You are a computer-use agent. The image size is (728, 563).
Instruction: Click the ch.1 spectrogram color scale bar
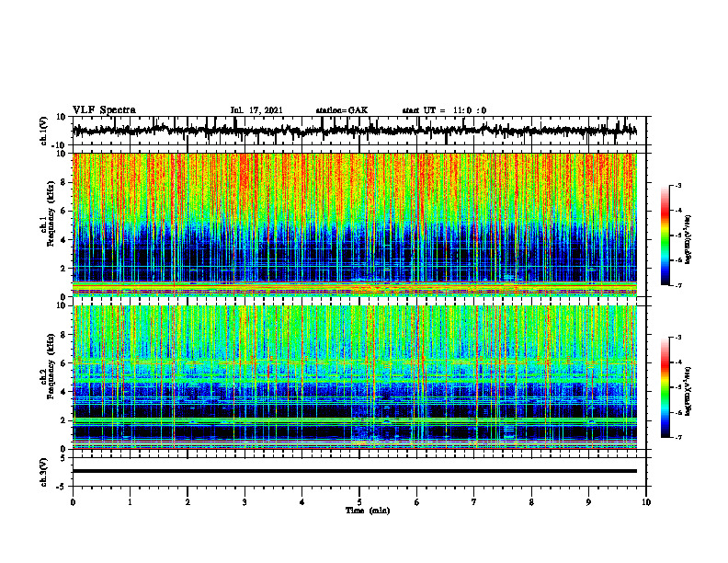click(665, 236)
